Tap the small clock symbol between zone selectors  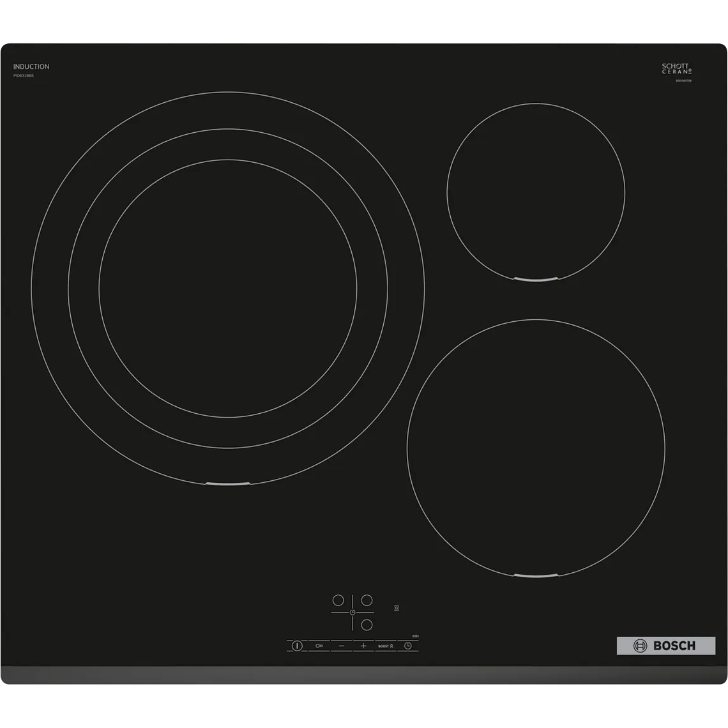point(352,612)
